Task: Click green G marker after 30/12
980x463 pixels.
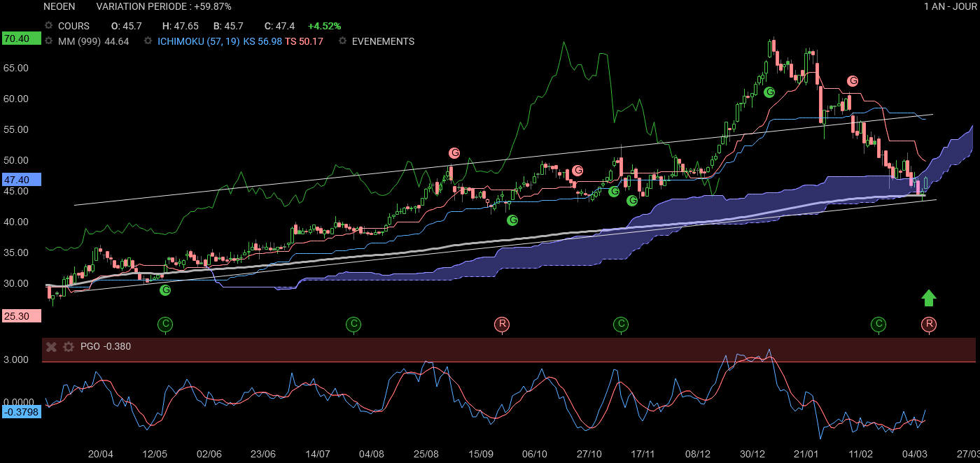Action: 769,92
